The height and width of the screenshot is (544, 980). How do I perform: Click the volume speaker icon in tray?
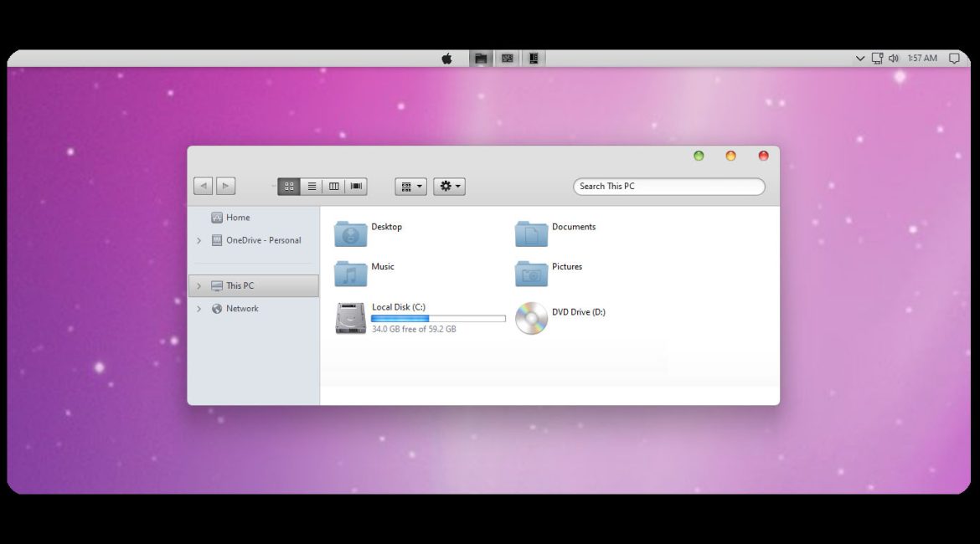(893, 59)
